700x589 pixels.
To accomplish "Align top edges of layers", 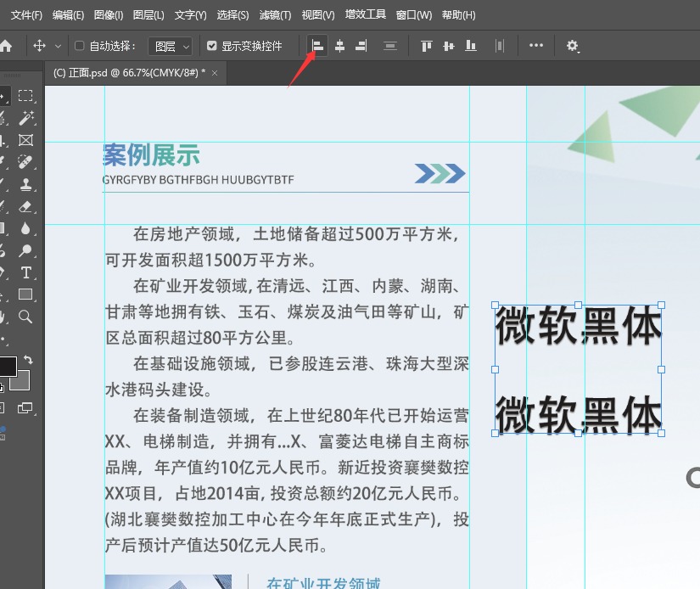I will point(426,46).
